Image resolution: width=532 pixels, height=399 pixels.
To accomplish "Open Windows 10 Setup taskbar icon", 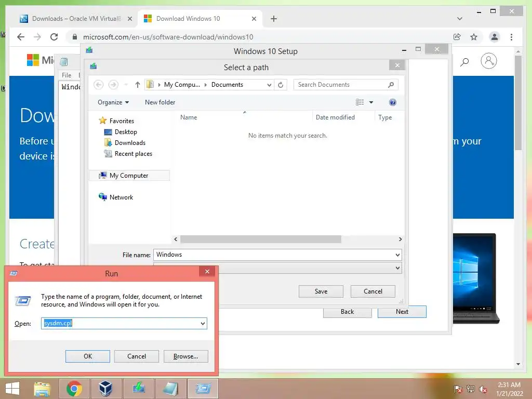I will [138, 389].
